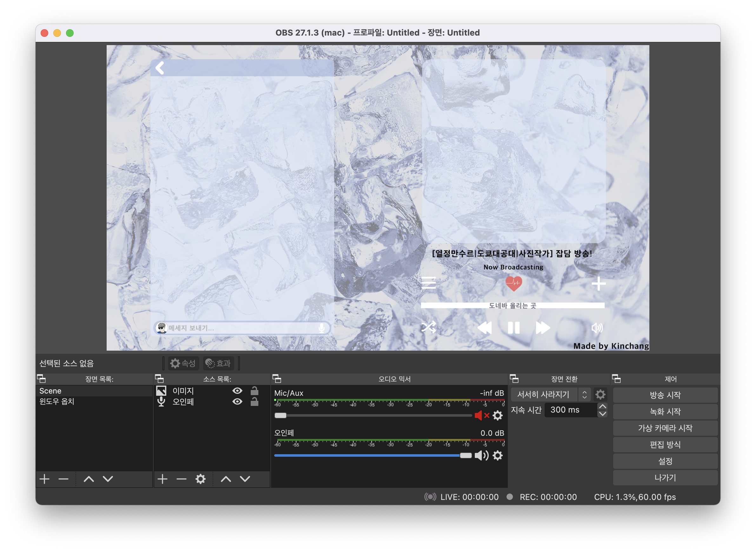Open source properties gear in source toolbar

click(200, 479)
